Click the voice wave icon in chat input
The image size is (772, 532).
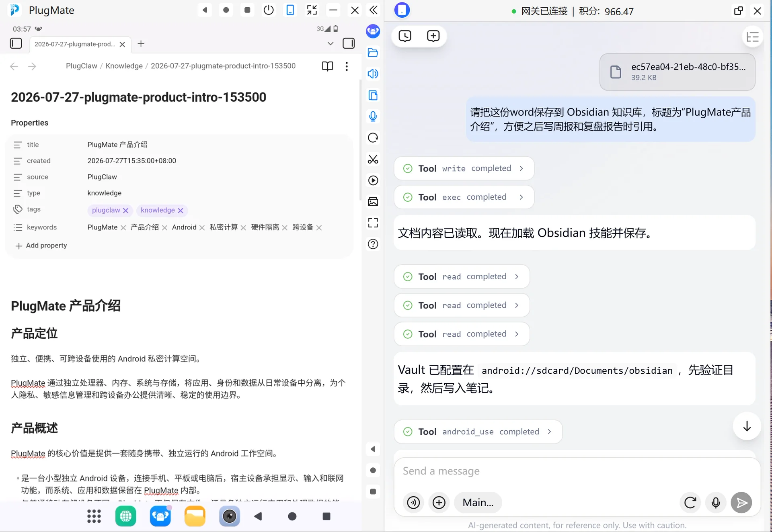[x=413, y=503]
